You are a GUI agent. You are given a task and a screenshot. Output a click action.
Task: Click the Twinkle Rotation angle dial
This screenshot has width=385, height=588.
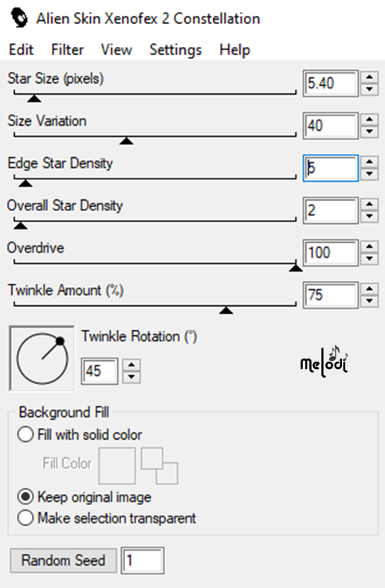pyautogui.click(x=42, y=358)
